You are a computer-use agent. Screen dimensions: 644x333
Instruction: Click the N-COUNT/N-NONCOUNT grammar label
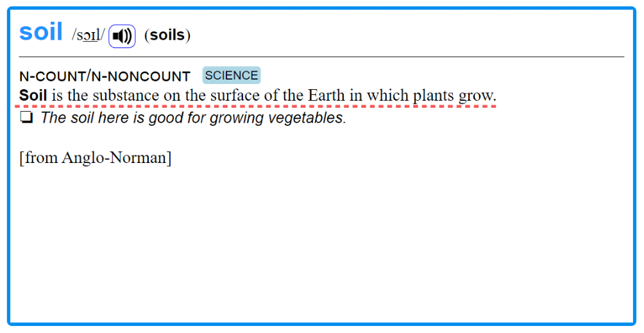click(x=105, y=76)
